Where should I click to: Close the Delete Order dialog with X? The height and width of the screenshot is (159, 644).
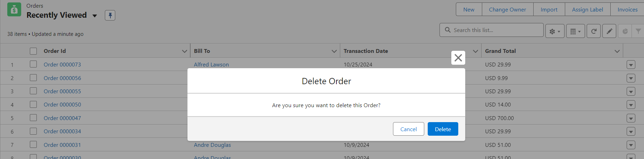point(458,58)
